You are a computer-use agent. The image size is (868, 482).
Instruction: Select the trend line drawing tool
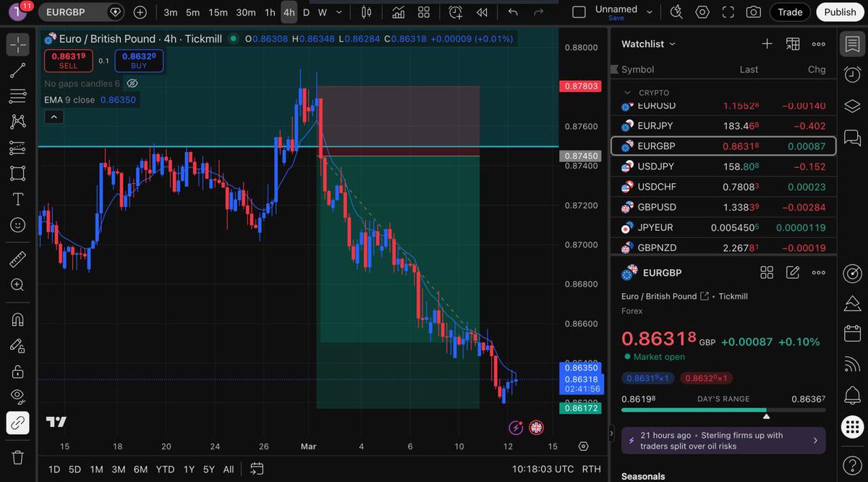pos(18,70)
